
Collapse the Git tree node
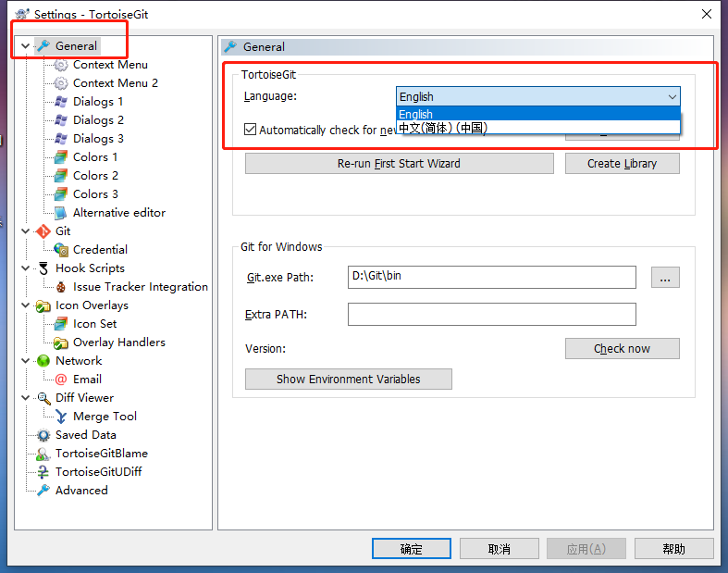25,231
